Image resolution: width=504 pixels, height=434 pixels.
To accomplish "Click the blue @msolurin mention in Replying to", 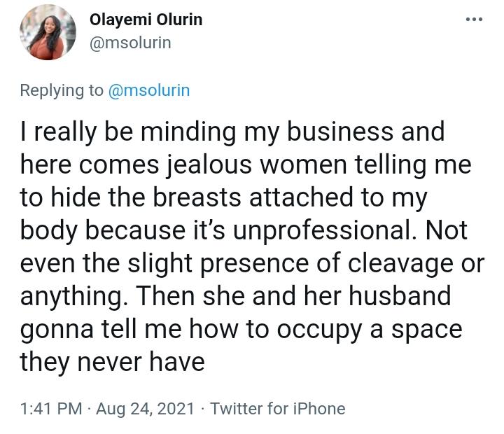I will point(149,91).
